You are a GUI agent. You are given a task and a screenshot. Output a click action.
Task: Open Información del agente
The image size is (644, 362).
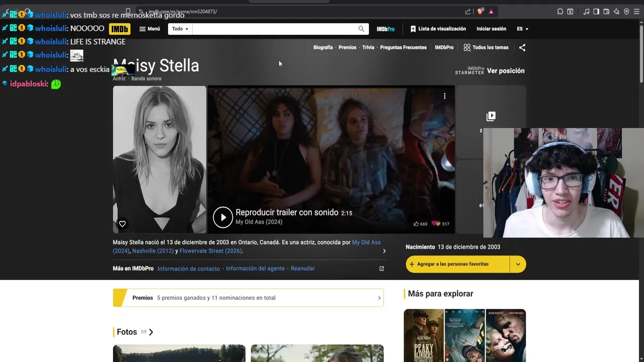255,268
